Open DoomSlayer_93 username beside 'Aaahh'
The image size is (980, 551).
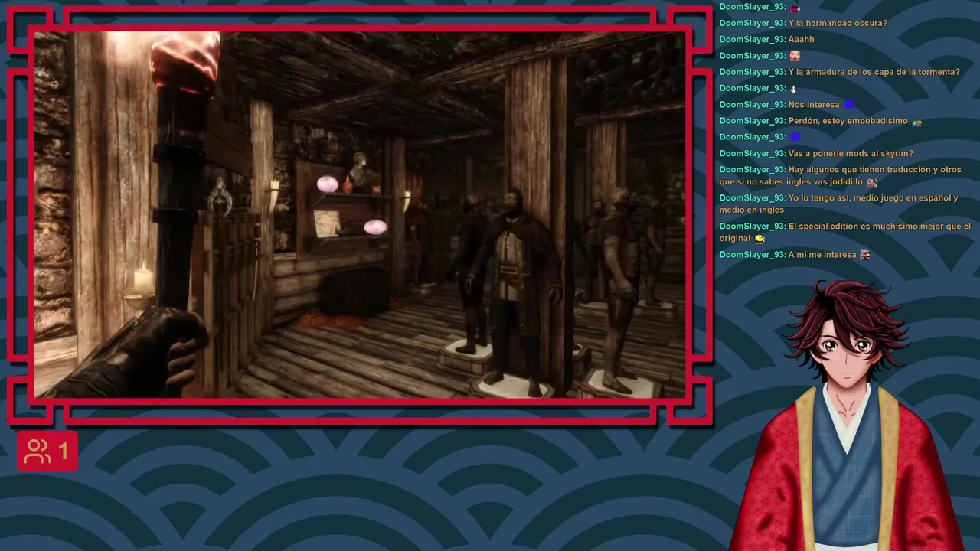[753, 40]
